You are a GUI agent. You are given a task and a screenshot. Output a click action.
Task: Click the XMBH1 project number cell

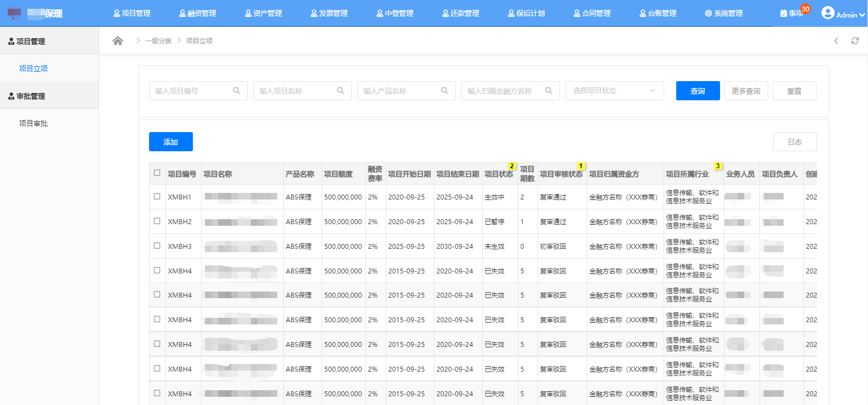(x=180, y=197)
